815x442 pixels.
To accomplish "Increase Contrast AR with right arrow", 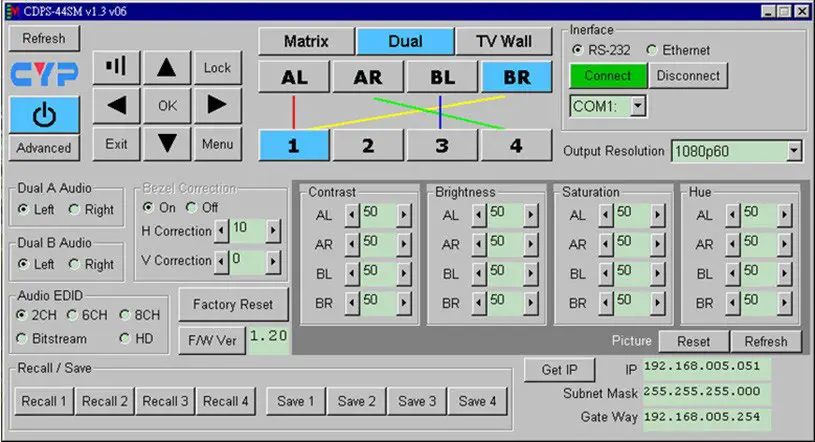I will [x=404, y=244].
